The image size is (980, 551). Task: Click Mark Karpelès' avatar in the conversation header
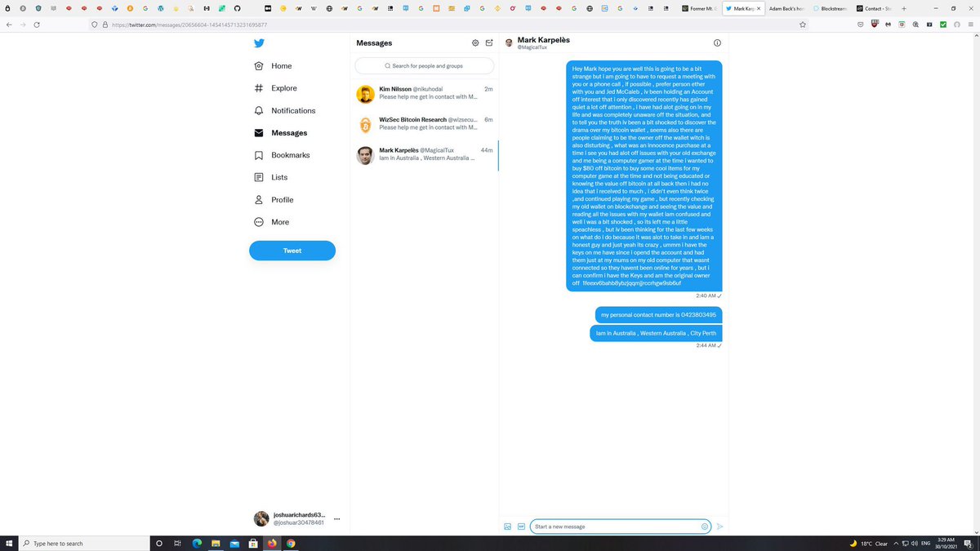(509, 42)
